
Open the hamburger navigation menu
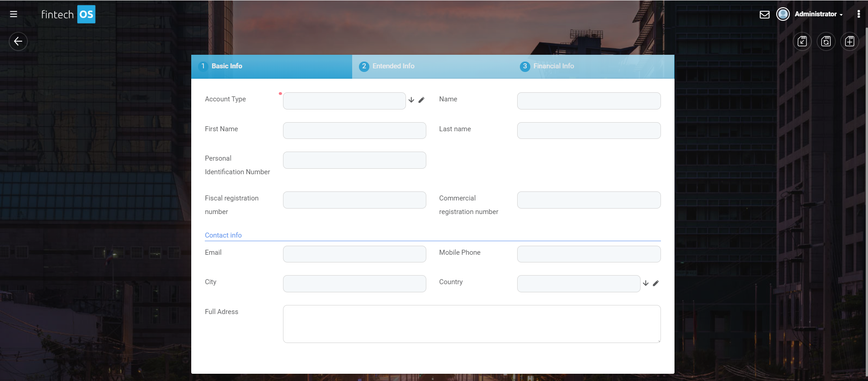(x=14, y=14)
